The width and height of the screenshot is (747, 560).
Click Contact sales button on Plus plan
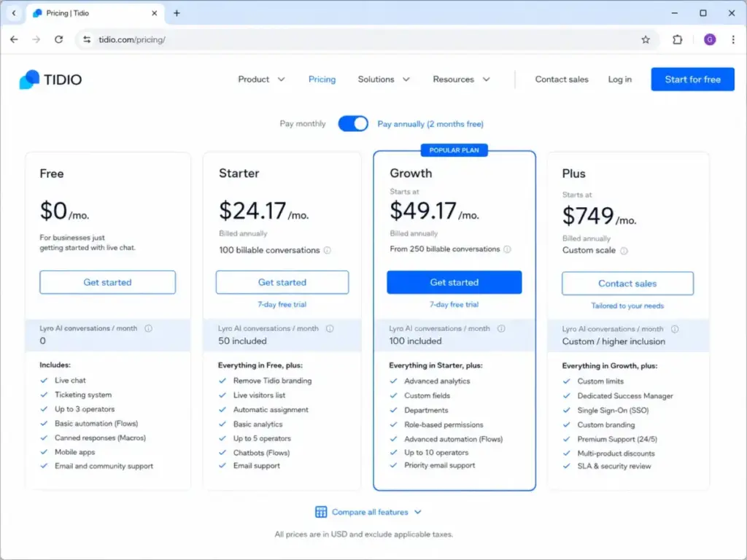click(627, 284)
